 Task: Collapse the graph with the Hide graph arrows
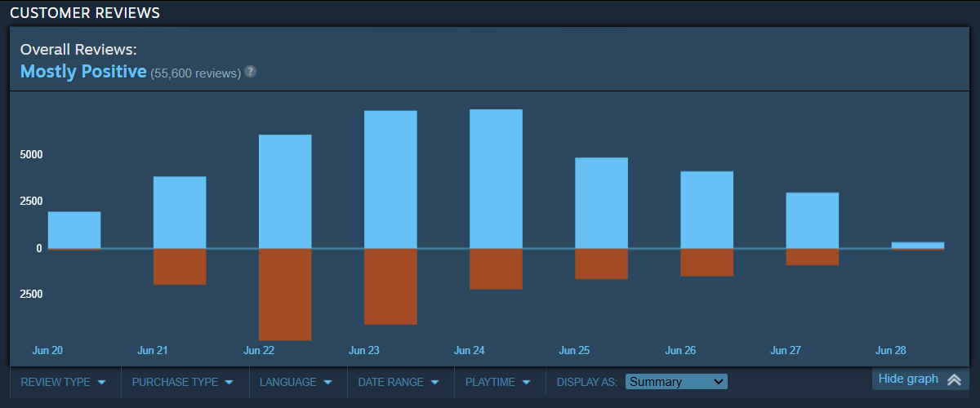(954, 379)
